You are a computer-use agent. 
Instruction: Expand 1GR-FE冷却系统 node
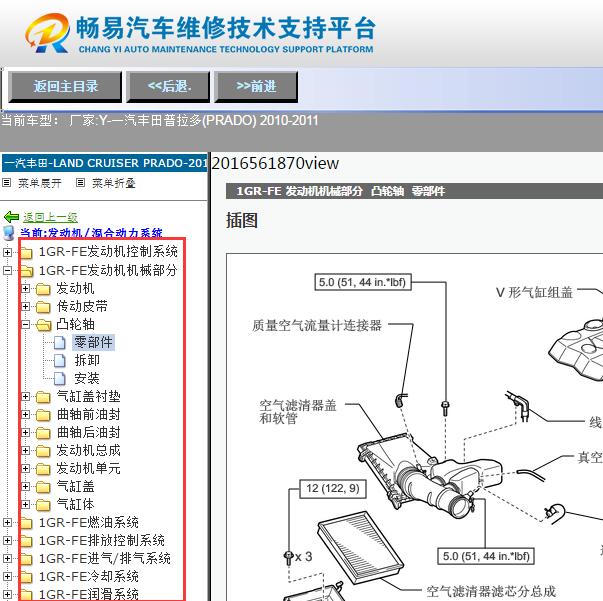[x=7, y=576]
